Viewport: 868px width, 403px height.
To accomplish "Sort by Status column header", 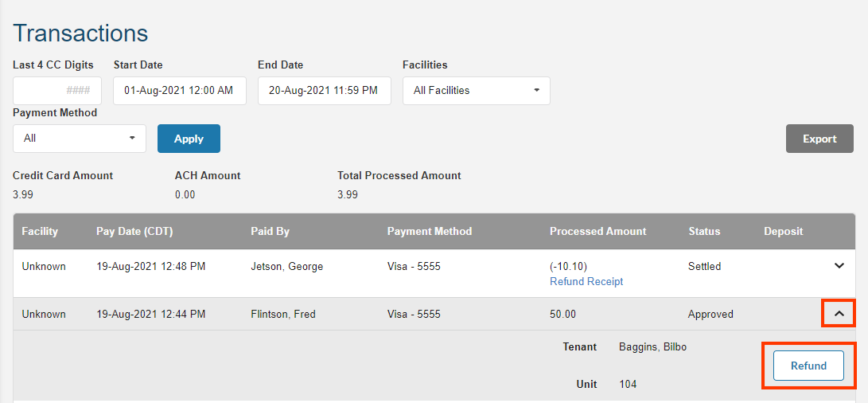I will click(704, 232).
